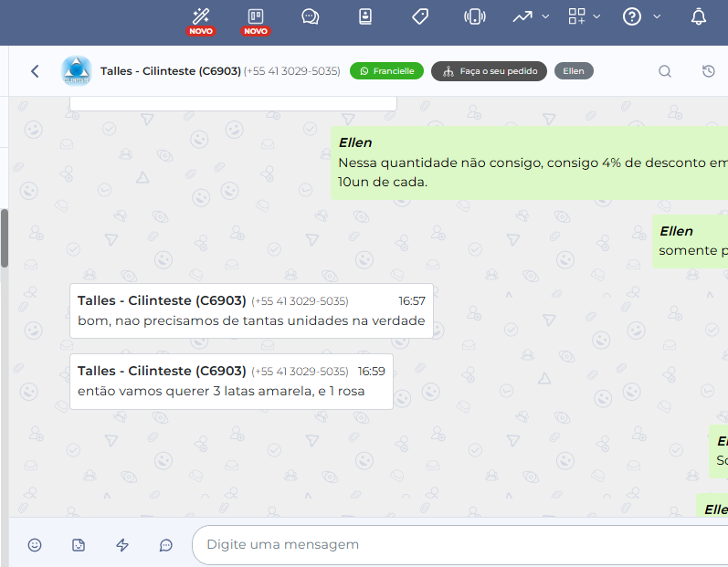Open the magic wand feature marked NOVO
Image resolution: width=728 pixels, height=567 pixels.
[201, 16]
